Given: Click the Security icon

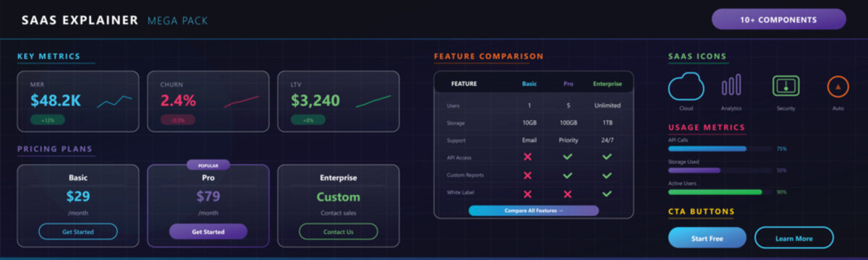Looking at the screenshot, I should (x=786, y=86).
